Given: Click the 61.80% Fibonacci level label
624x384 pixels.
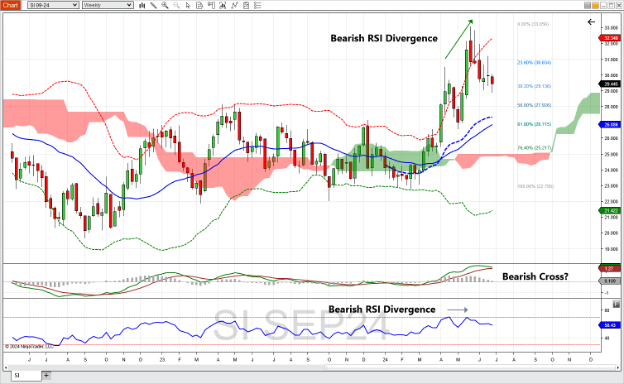Looking at the screenshot, I should [x=534, y=124].
